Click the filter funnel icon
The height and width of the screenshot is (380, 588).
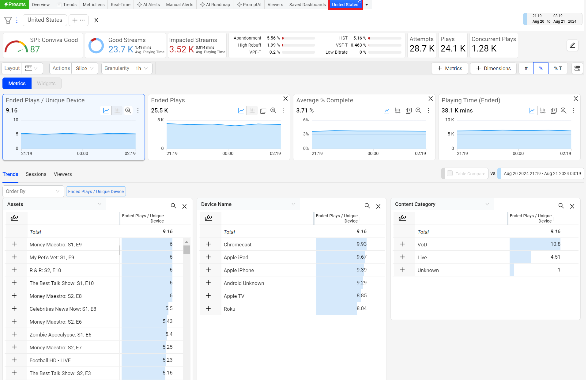(x=8, y=20)
